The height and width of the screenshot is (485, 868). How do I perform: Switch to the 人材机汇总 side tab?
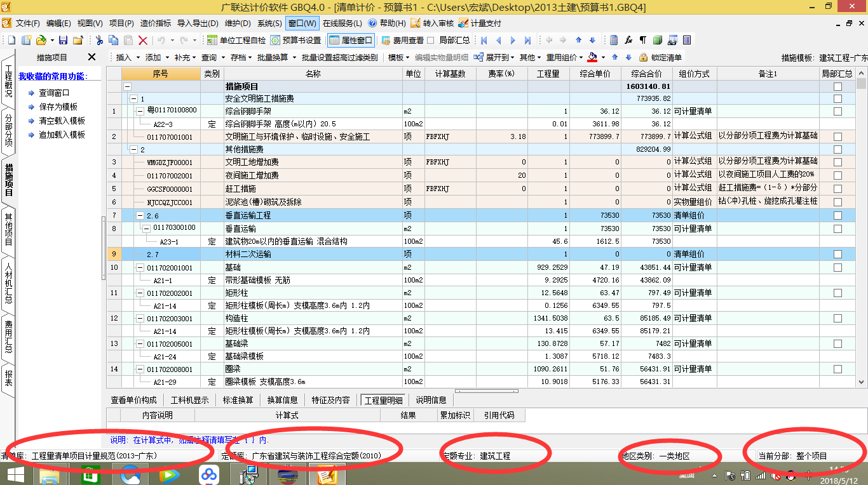[x=8, y=284]
